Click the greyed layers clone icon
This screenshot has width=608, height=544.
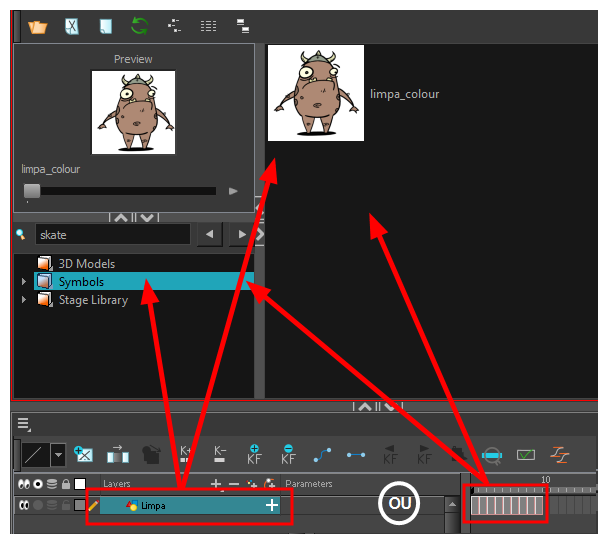152,454
